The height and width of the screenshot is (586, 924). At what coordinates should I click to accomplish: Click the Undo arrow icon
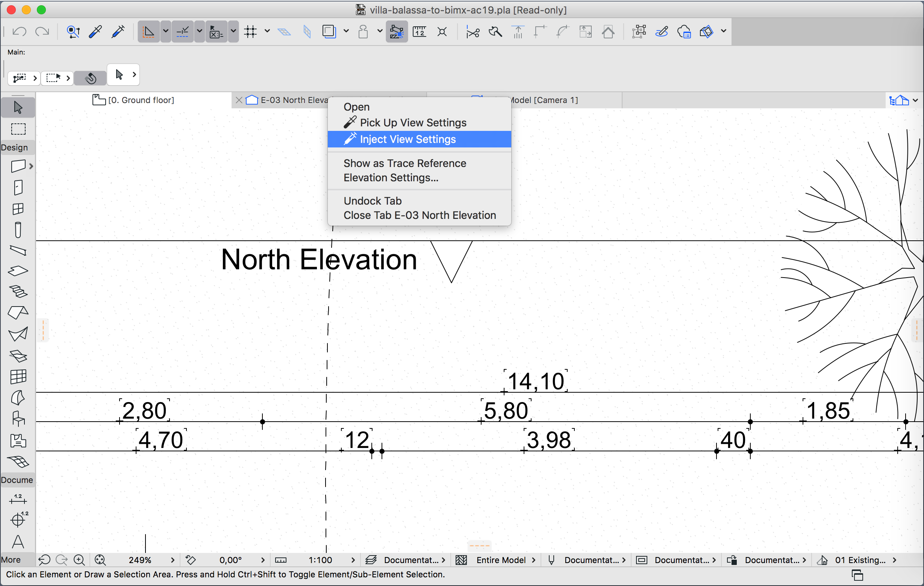19,32
